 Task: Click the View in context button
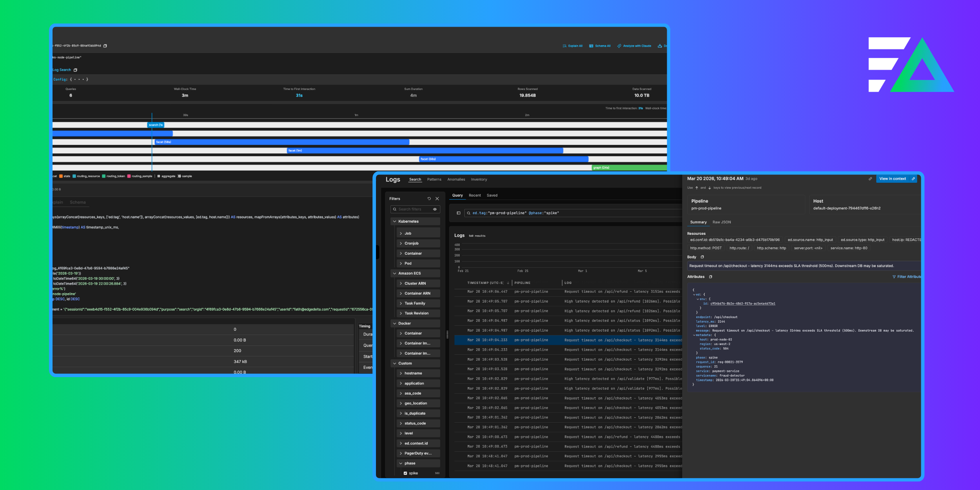892,179
